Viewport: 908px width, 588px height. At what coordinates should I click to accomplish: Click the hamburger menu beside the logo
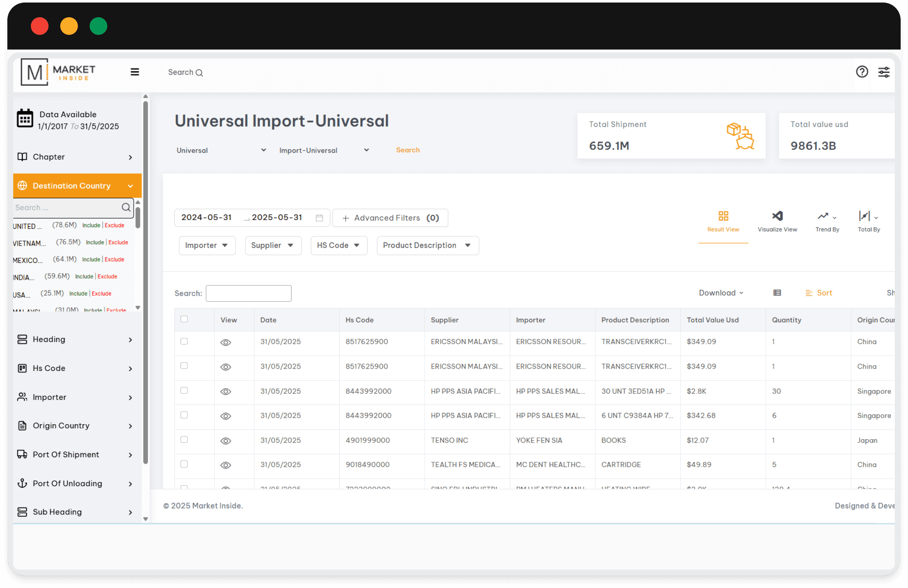point(135,72)
